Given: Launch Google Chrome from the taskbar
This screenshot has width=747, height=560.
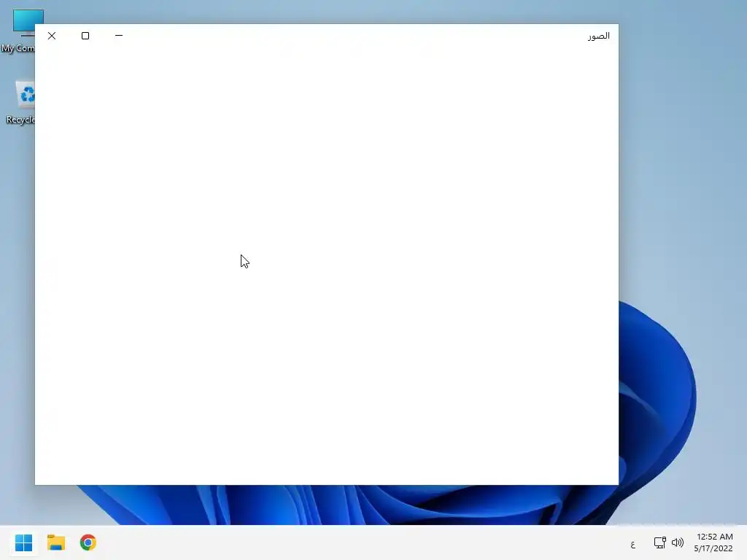Looking at the screenshot, I should pyautogui.click(x=88, y=542).
